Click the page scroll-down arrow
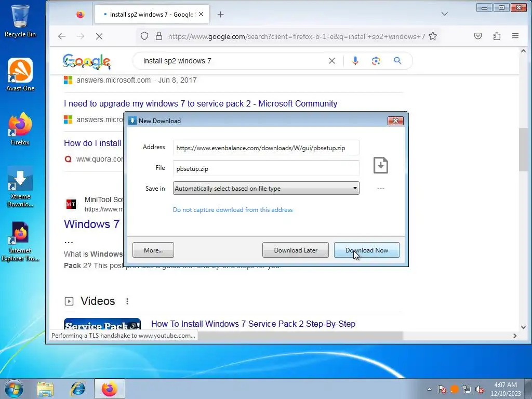 click(523, 327)
